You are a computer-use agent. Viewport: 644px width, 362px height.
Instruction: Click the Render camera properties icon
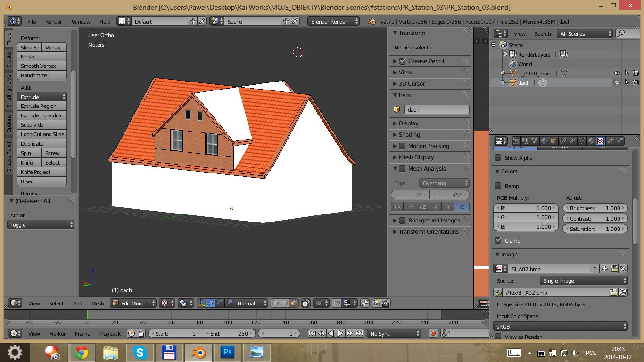(x=516, y=141)
